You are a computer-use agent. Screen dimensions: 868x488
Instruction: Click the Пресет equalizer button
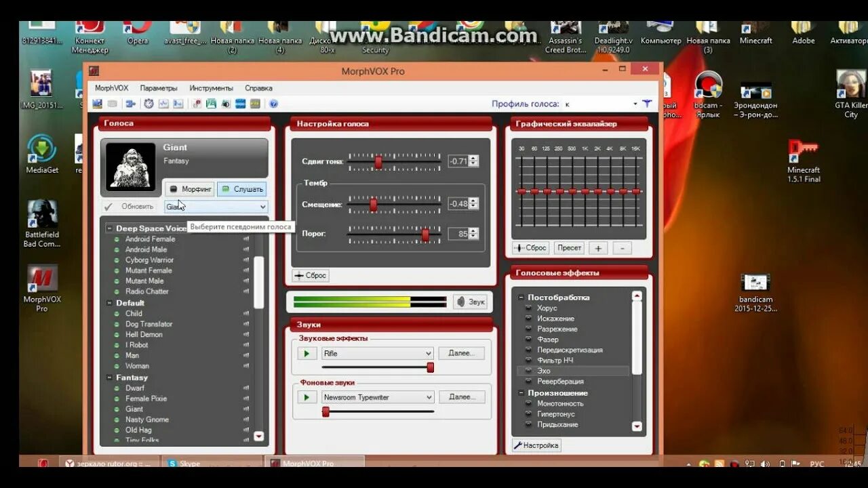click(569, 248)
